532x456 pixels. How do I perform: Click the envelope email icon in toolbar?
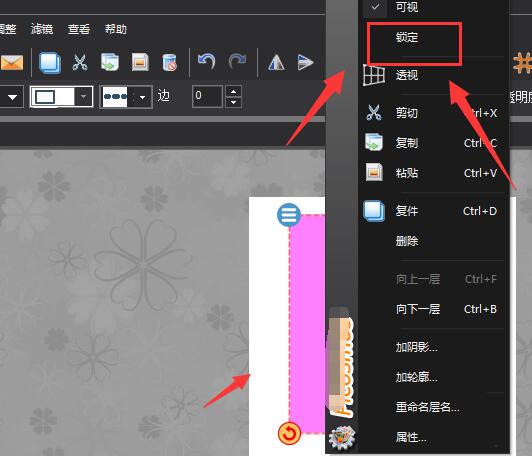tap(12, 63)
